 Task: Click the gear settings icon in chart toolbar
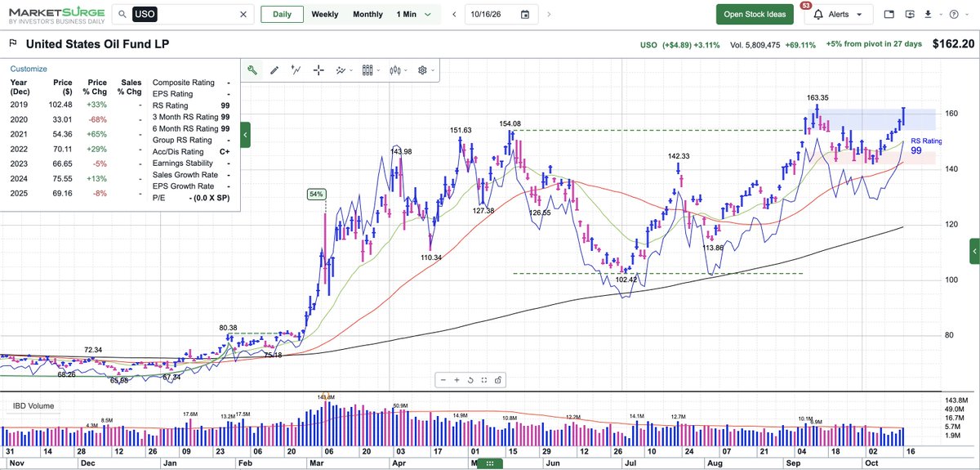422,70
